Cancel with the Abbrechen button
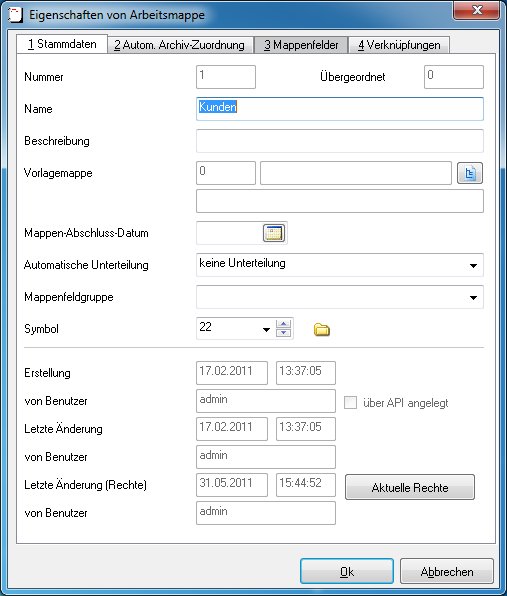 (x=447, y=571)
